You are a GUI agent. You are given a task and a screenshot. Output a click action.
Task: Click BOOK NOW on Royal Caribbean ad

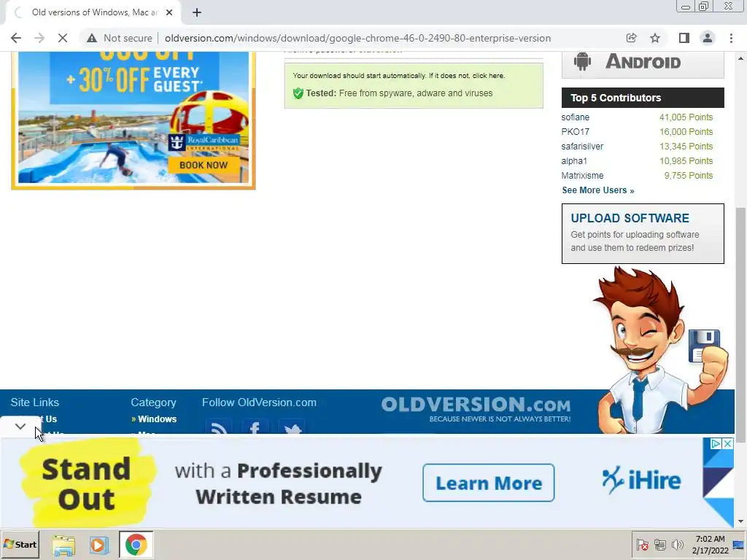204,165
